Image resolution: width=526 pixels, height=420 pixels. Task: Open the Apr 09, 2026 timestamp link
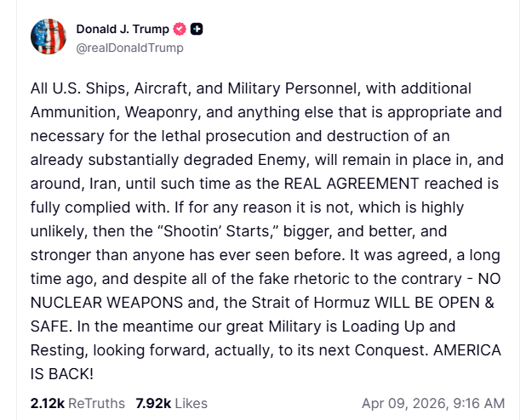coord(432,403)
